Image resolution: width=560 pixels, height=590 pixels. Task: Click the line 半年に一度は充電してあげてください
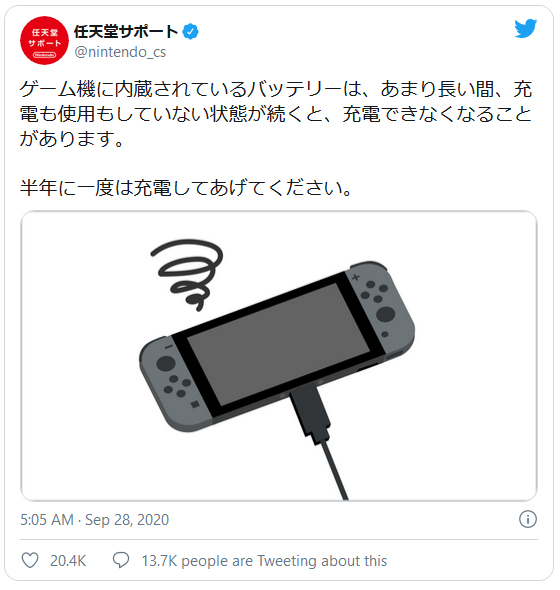coord(186,187)
